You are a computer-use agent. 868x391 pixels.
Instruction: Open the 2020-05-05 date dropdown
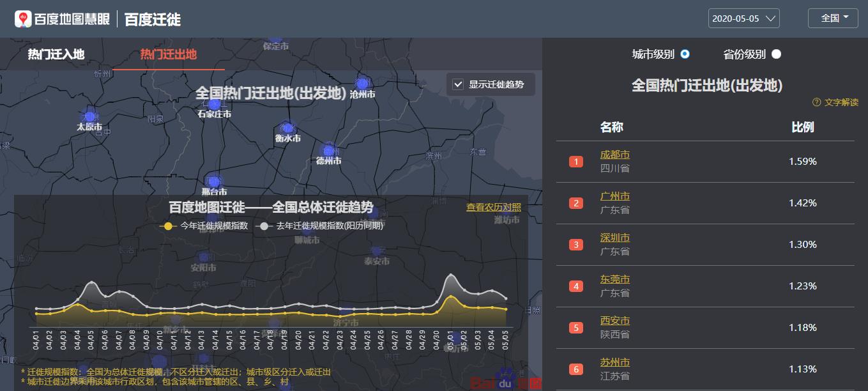pyautogui.click(x=744, y=19)
